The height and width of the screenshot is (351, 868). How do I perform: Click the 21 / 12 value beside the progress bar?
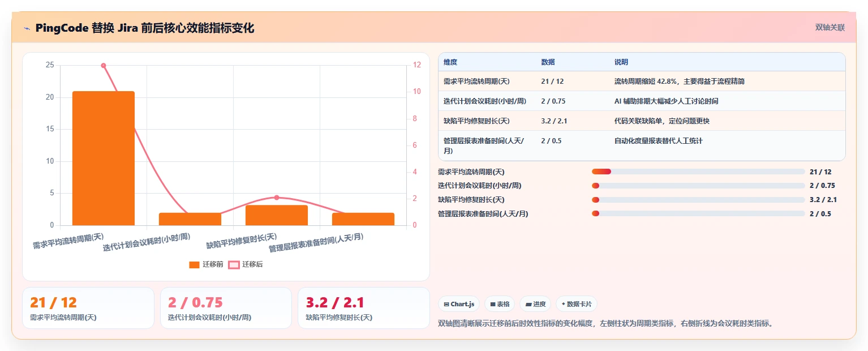[x=820, y=172]
